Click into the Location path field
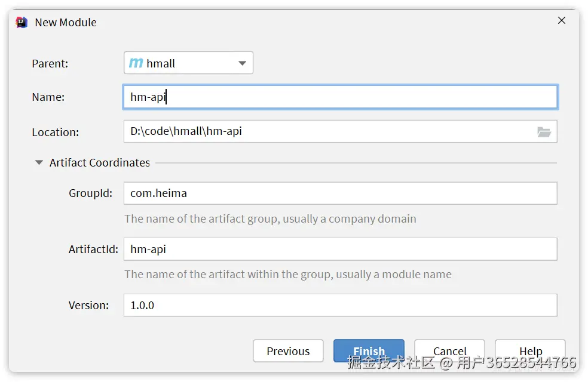588x382 pixels. (x=329, y=131)
